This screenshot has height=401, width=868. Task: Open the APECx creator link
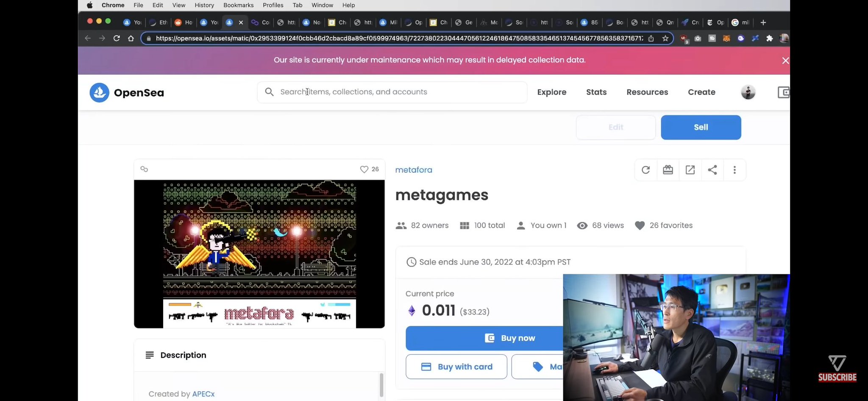tap(203, 394)
